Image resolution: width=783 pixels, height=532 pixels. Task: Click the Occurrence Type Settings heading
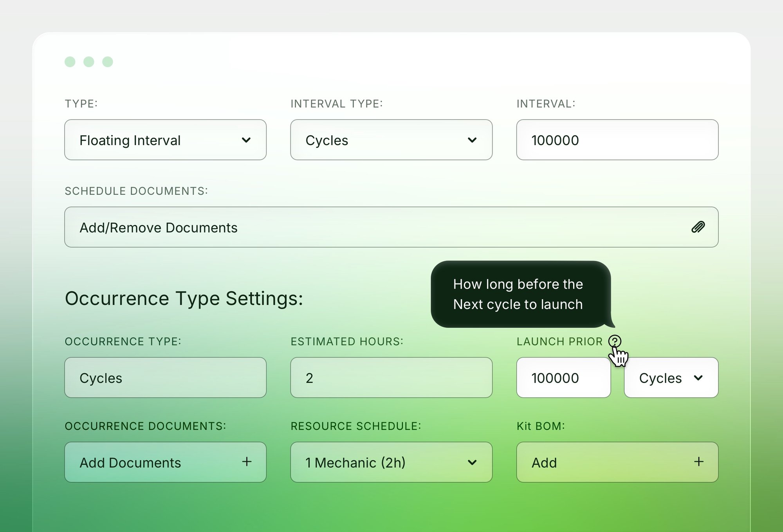pos(184,299)
